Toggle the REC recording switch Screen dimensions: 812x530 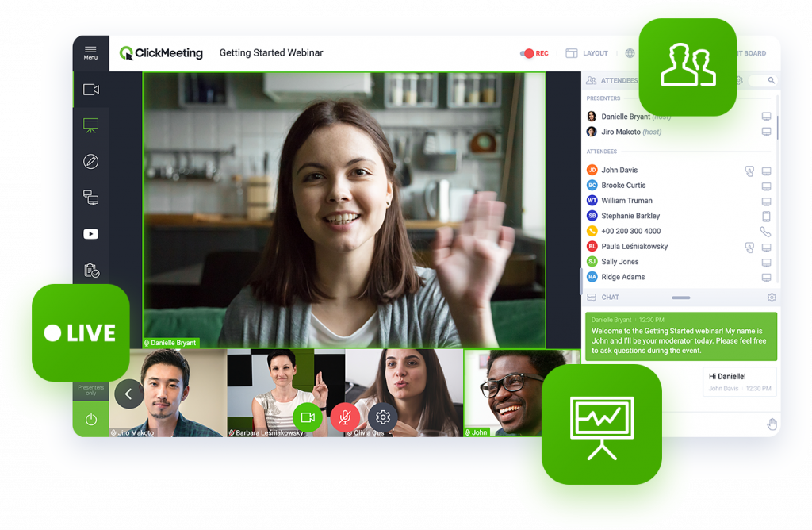[x=527, y=53]
